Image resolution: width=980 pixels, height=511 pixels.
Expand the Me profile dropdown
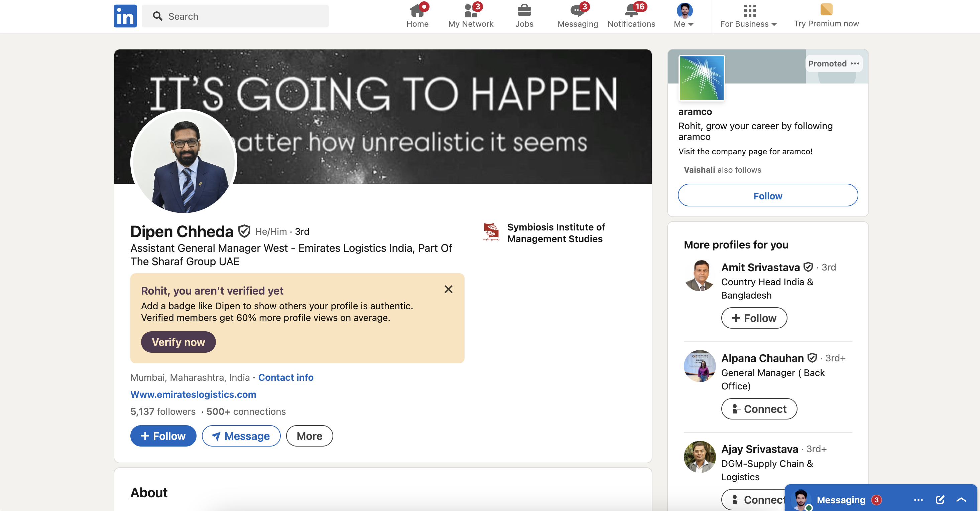[x=684, y=24]
